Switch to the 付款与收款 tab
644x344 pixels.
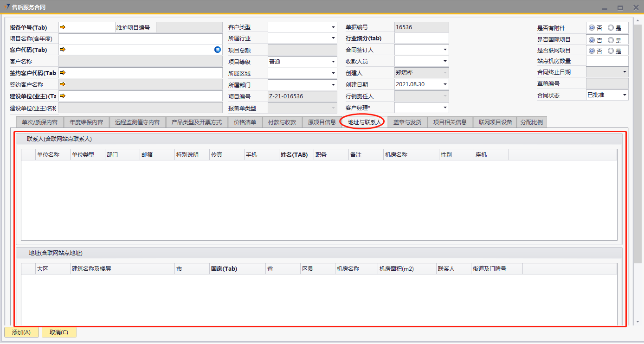point(282,122)
